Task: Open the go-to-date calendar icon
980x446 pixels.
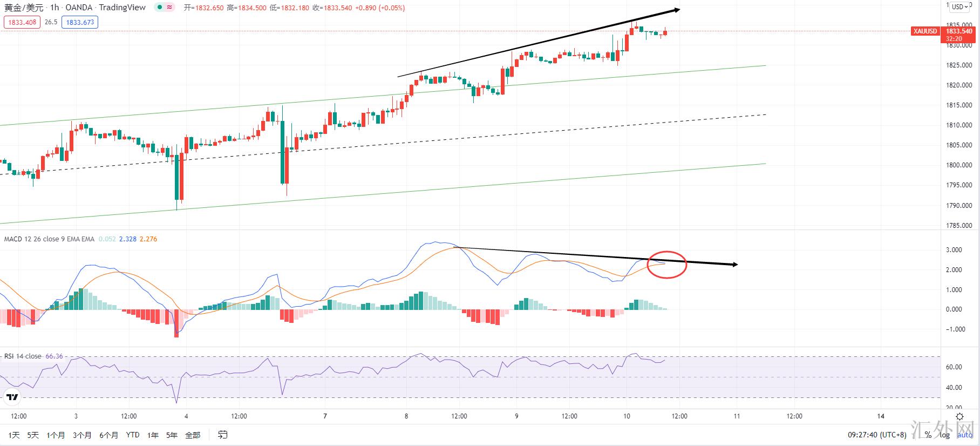Action: pyautogui.click(x=222, y=435)
